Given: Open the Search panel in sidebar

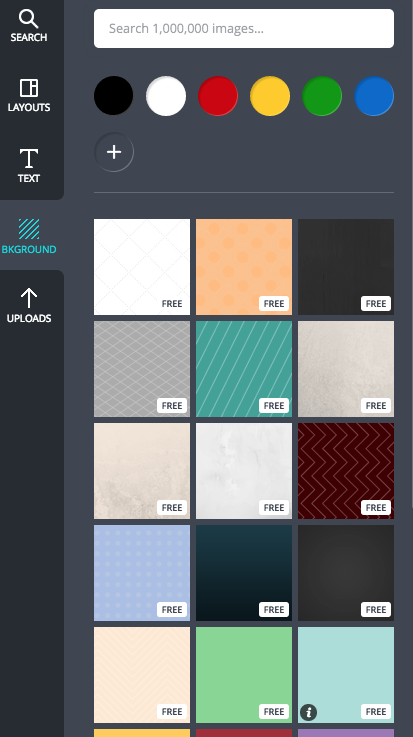Looking at the screenshot, I should click(29, 26).
